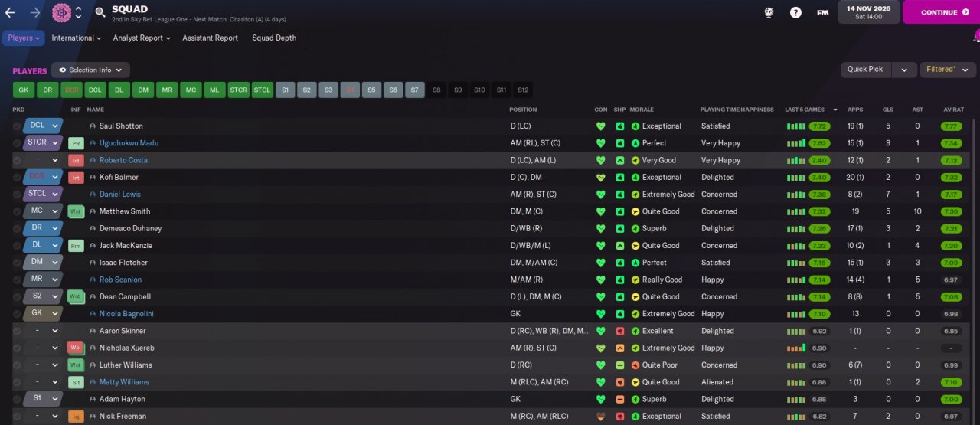Tick the select circle for Kofi Balmer
Viewport: 980px width, 425px height.
coord(17,177)
